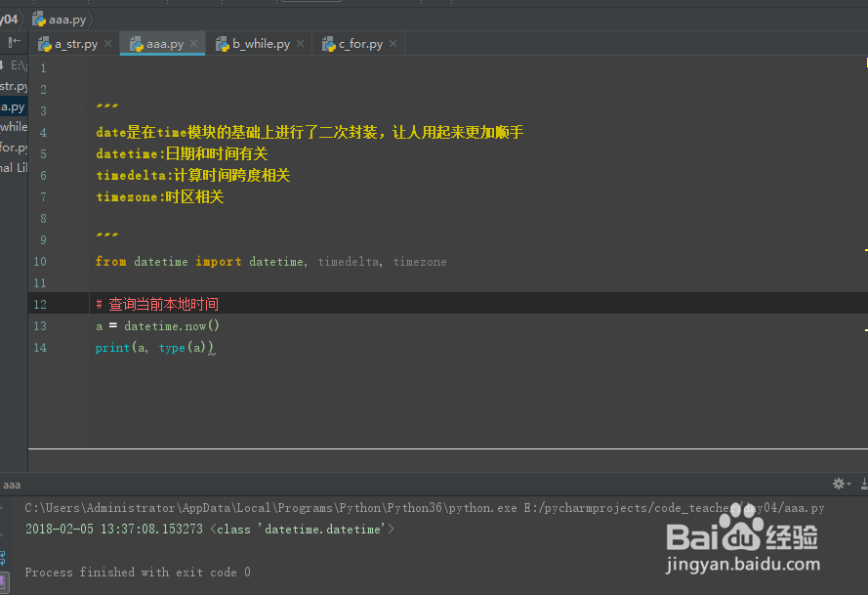
Task: Close the a_str.py editor tab
Action: 107,43
